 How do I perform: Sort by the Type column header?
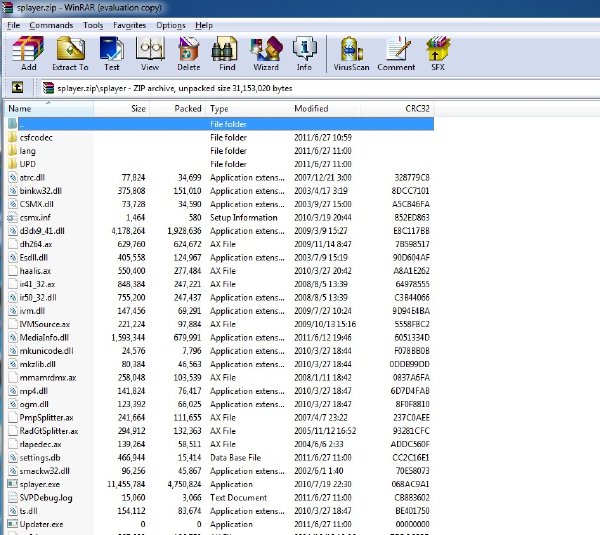(x=248, y=109)
